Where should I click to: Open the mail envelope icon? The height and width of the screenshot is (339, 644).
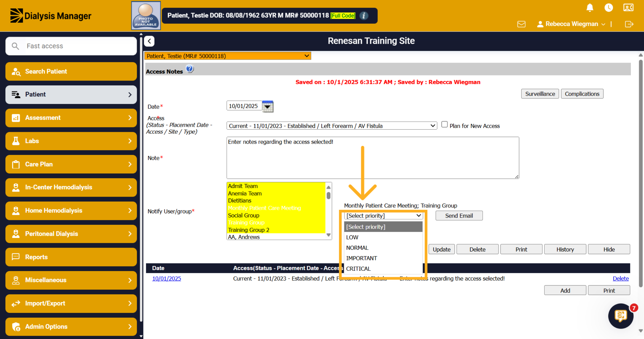point(521,24)
